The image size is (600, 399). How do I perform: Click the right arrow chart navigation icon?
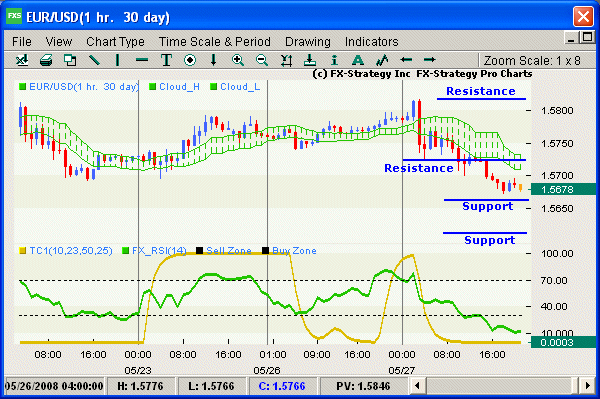point(430,60)
